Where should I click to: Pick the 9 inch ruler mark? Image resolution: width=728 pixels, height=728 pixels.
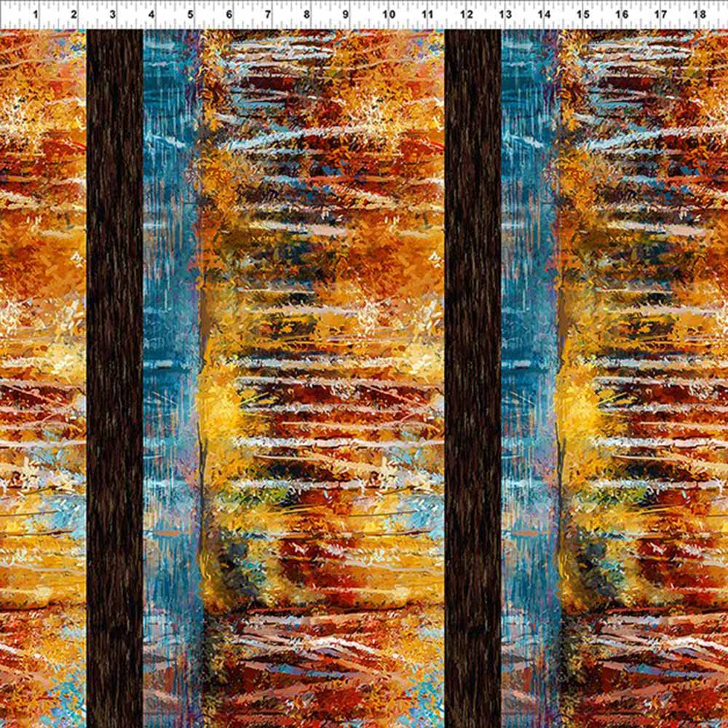(x=345, y=14)
